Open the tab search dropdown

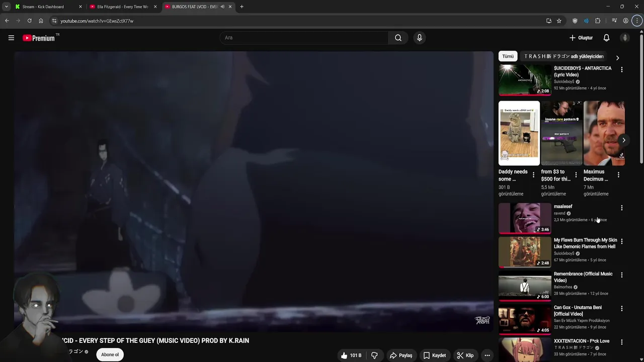(x=6, y=7)
